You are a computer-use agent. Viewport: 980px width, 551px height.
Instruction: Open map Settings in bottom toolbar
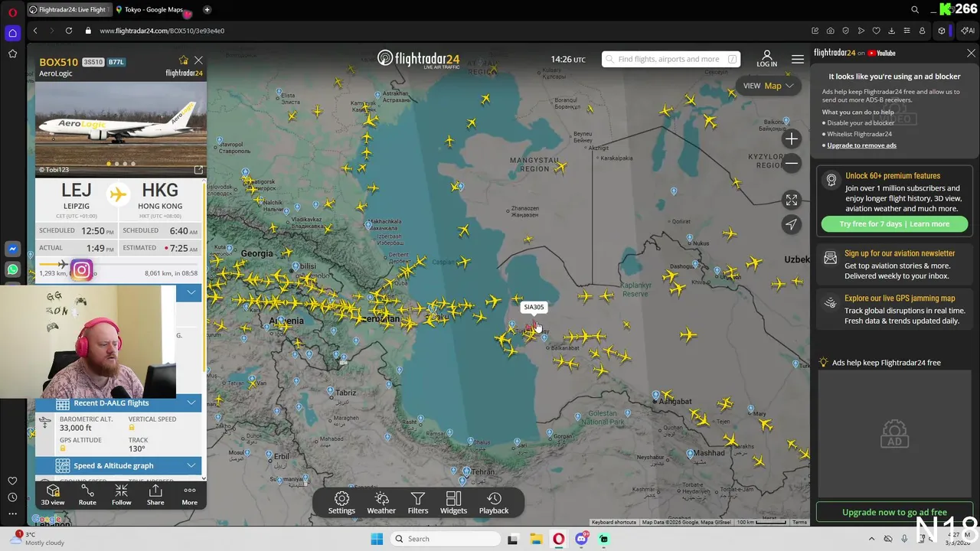click(341, 503)
